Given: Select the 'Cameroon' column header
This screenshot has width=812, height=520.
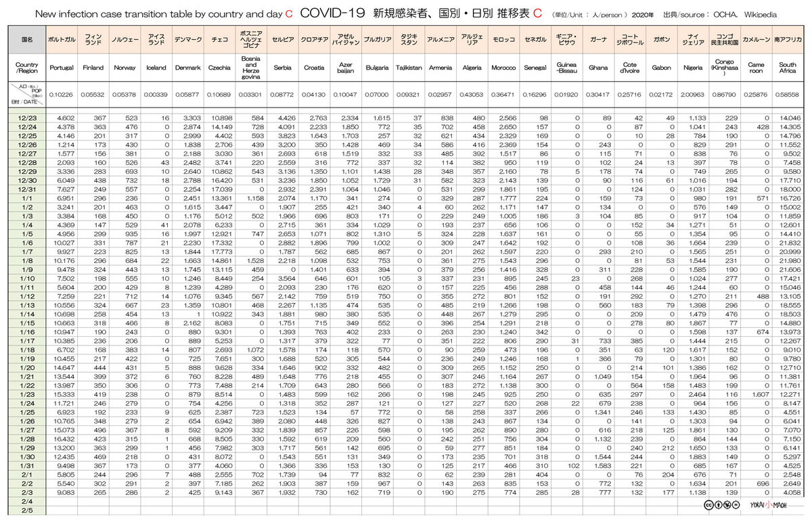Looking at the screenshot, I should coord(756,68).
